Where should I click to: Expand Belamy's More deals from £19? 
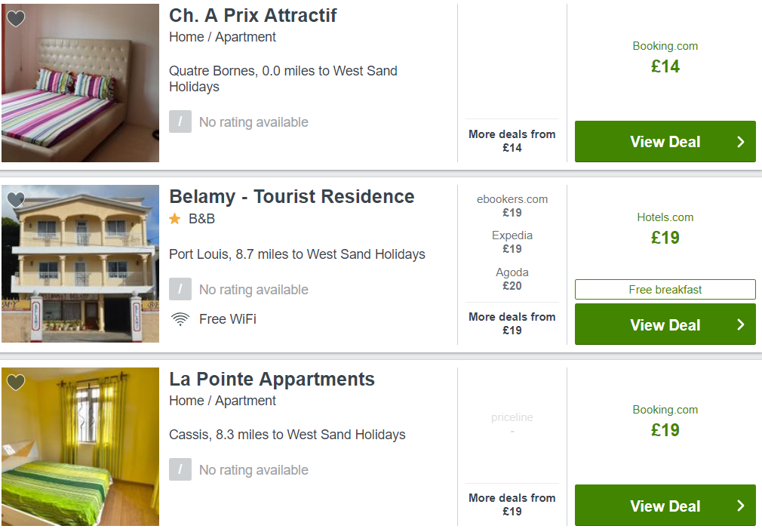coord(512,324)
